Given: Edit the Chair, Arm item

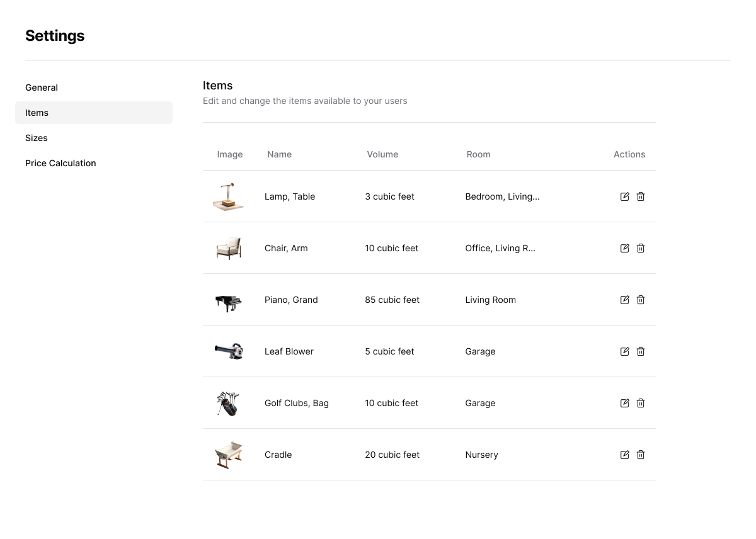Looking at the screenshot, I should [624, 248].
